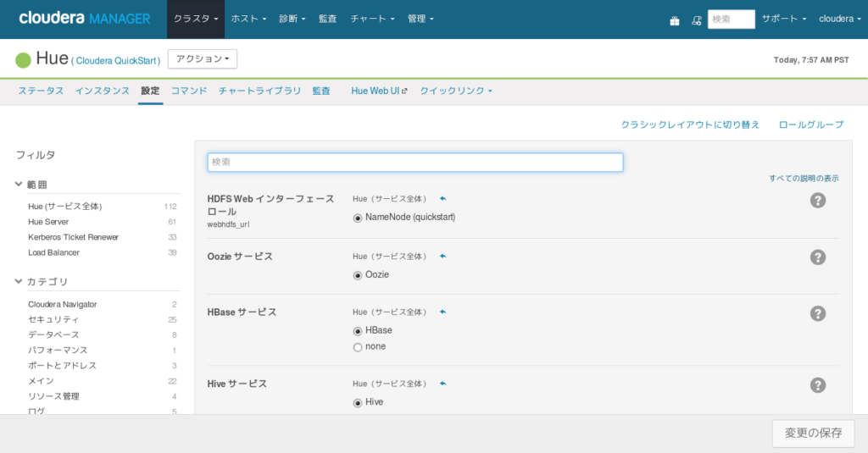Image resolution: width=868 pixels, height=453 pixels.
Task: Click the Cloudera Manager logo
Action: pyautogui.click(x=84, y=19)
